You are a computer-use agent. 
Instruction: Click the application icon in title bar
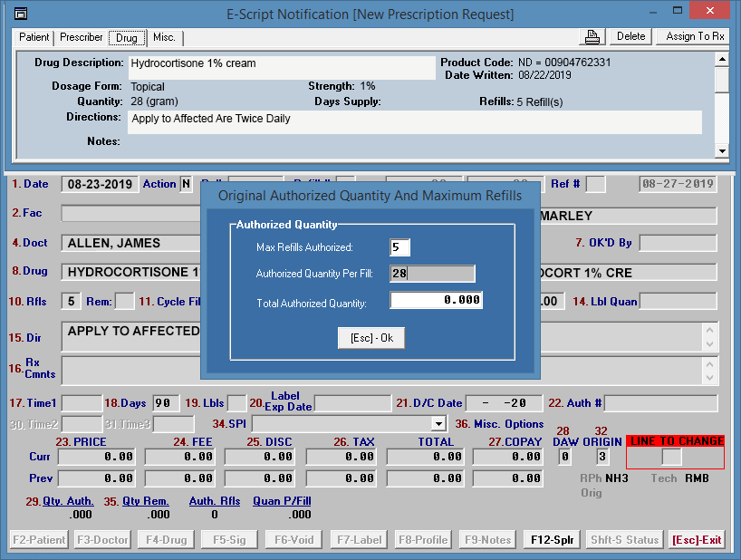click(21, 14)
